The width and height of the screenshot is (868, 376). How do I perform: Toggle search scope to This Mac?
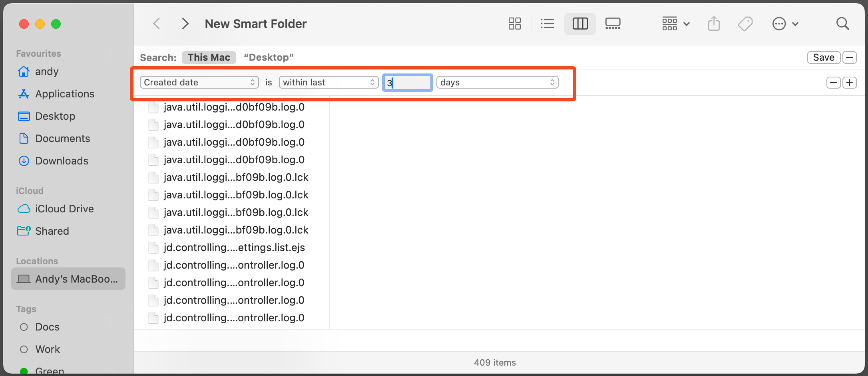coord(209,57)
